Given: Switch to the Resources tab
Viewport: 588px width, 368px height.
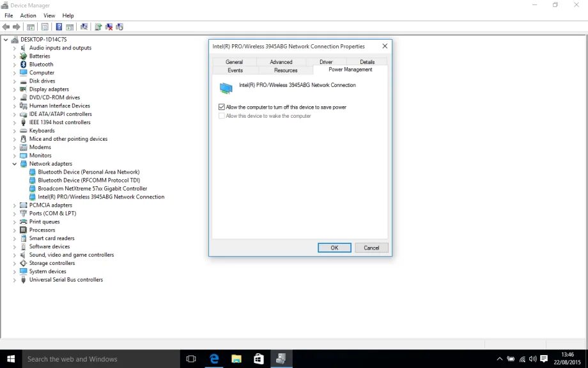Looking at the screenshot, I should pyautogui.click(x=286, y=70).
